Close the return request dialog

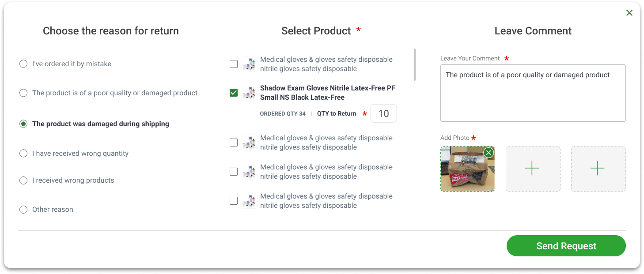(x=629, y=13)
